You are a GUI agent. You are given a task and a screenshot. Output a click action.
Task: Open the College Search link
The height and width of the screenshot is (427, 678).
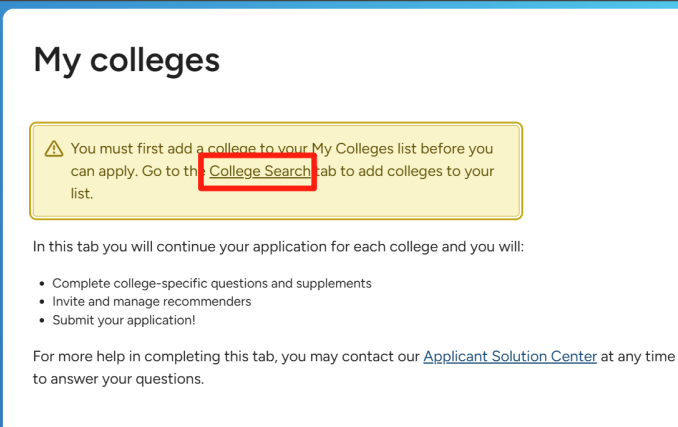point(260,171)
